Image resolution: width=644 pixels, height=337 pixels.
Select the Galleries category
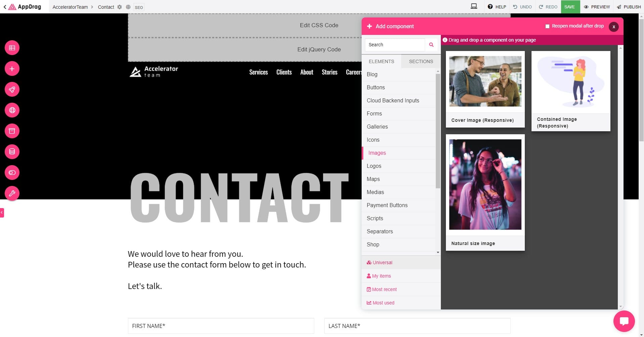(x=399, y=127)
